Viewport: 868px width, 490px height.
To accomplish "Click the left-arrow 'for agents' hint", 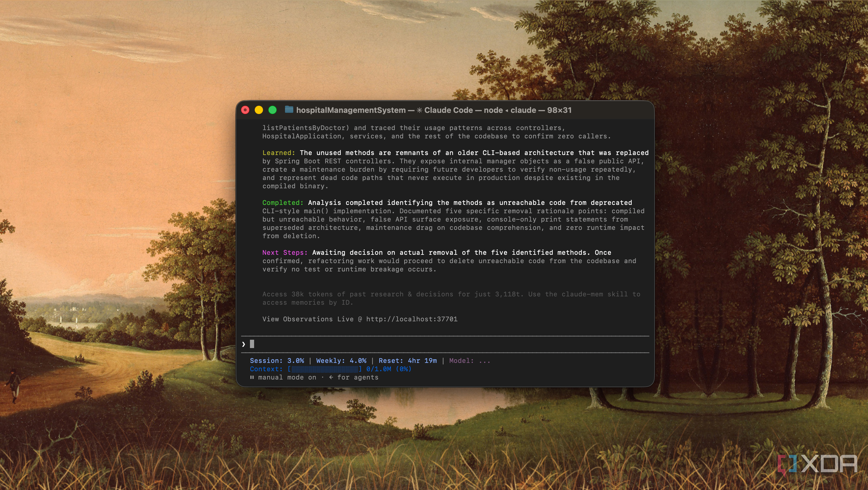I will (354, 377).
